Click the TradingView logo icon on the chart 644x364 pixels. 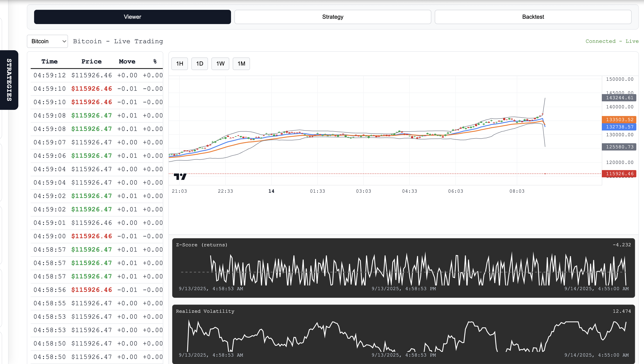(x=180, y=176)
